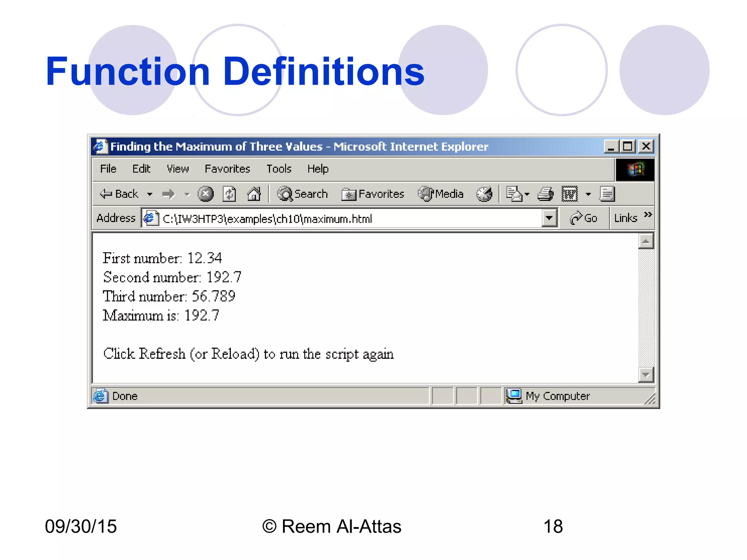Go to Home page icon
Screen dimensions: 747x560
click(254, 194)
